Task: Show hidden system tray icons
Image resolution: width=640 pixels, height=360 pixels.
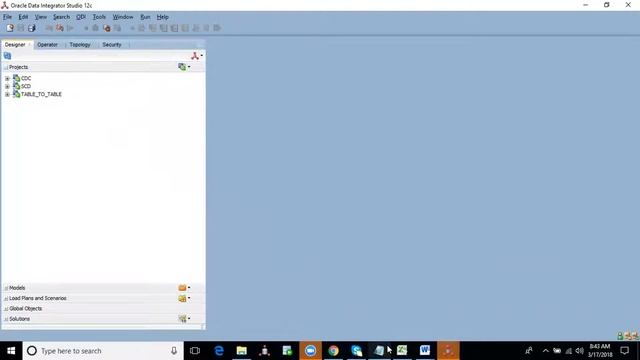Action: (546, 351)
